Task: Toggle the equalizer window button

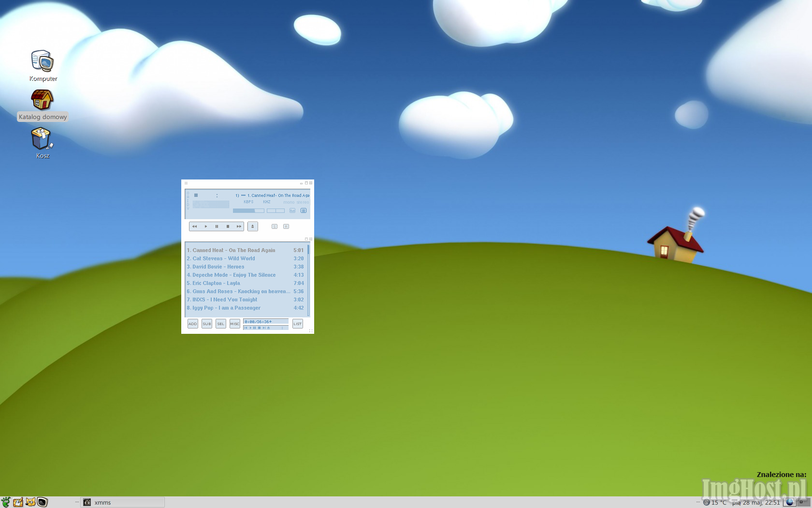Action: tap(292, 210)
